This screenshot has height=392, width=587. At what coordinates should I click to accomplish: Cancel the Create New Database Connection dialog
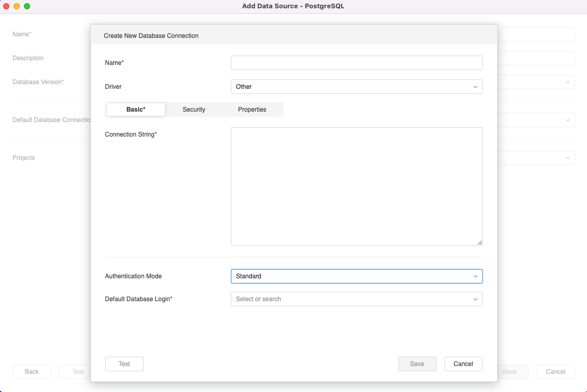pos(463,364)
